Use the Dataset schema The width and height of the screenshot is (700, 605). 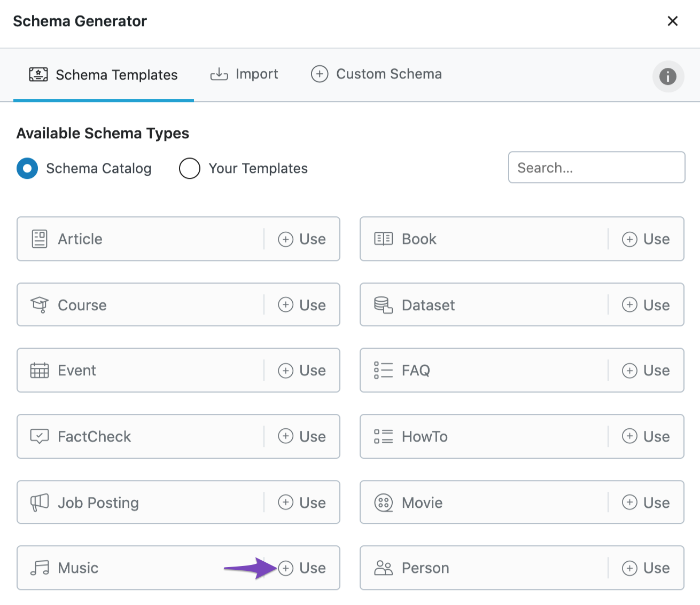(x=646, y=305)
